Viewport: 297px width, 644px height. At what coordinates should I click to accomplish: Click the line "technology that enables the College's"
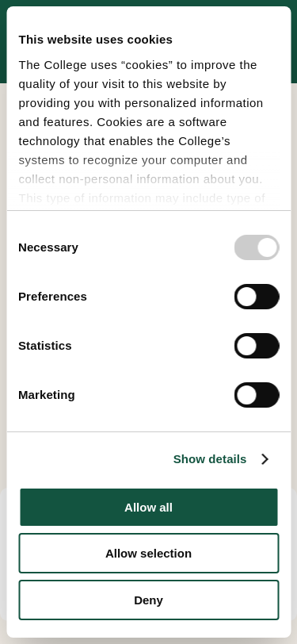(x=124, y=141)
